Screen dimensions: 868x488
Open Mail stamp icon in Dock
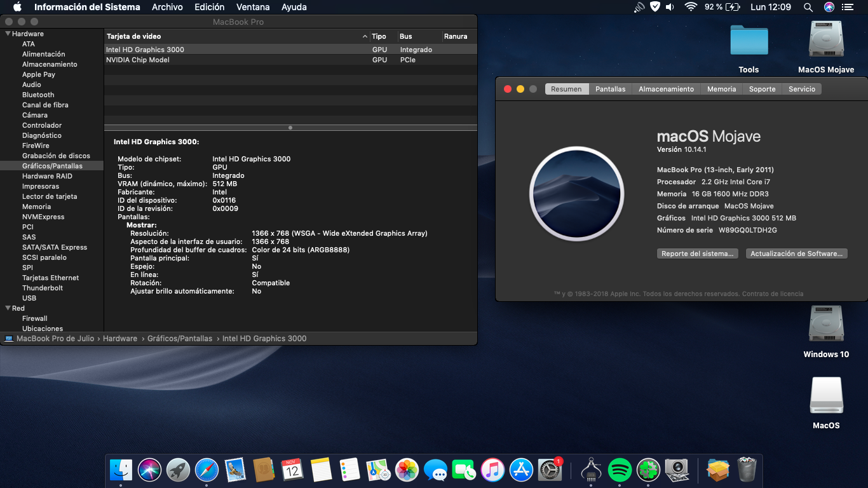click(235, 470)
